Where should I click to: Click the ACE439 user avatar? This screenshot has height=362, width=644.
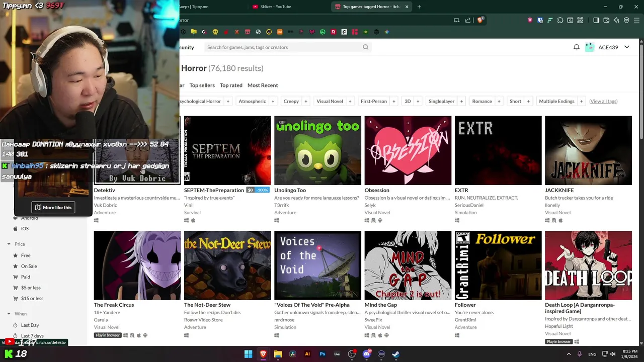click(590, 47)
